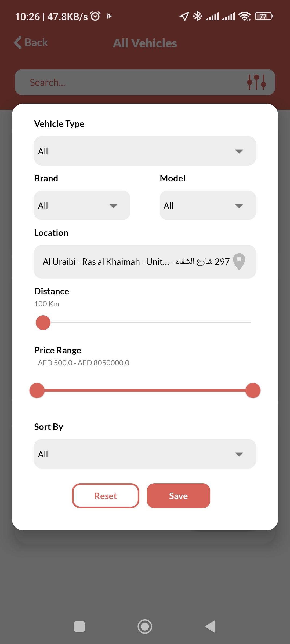
Task: Click the Price Range minimum handle
Action: pos(37,390)
